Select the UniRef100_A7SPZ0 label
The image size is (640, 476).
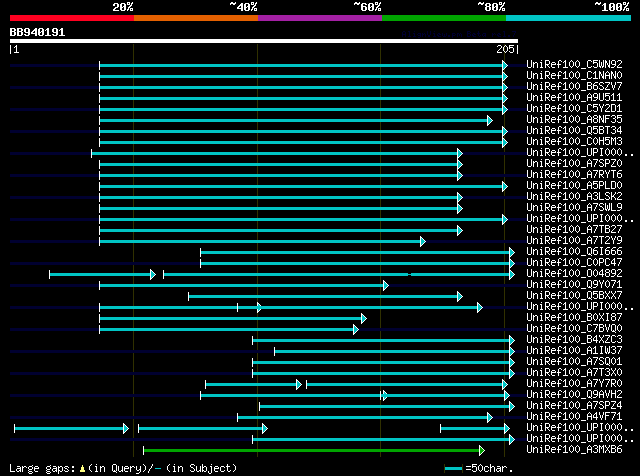[x=574, y=164]
